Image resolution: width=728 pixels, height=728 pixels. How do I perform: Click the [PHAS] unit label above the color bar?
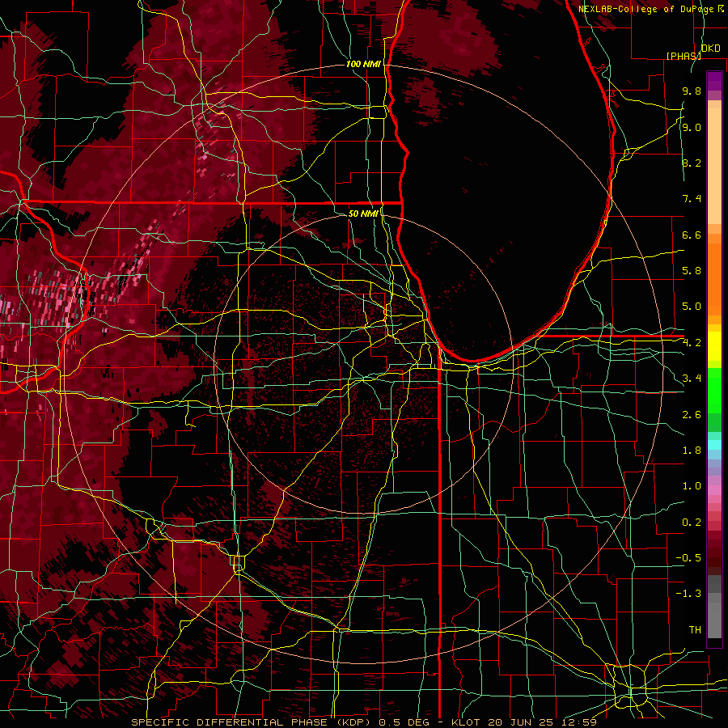click(684, 56)
